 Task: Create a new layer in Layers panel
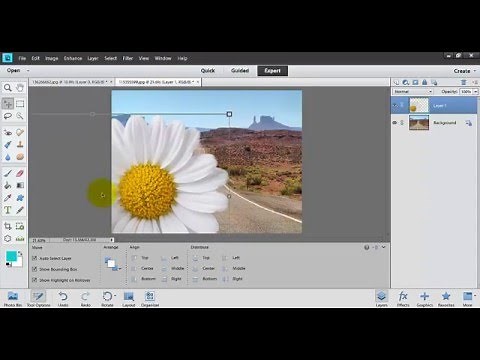coord(396,82)
